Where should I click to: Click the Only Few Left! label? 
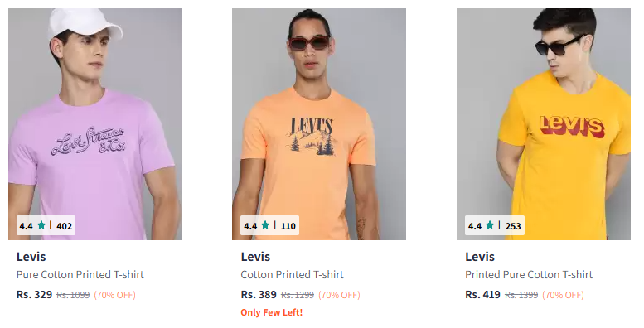point(272,312)
